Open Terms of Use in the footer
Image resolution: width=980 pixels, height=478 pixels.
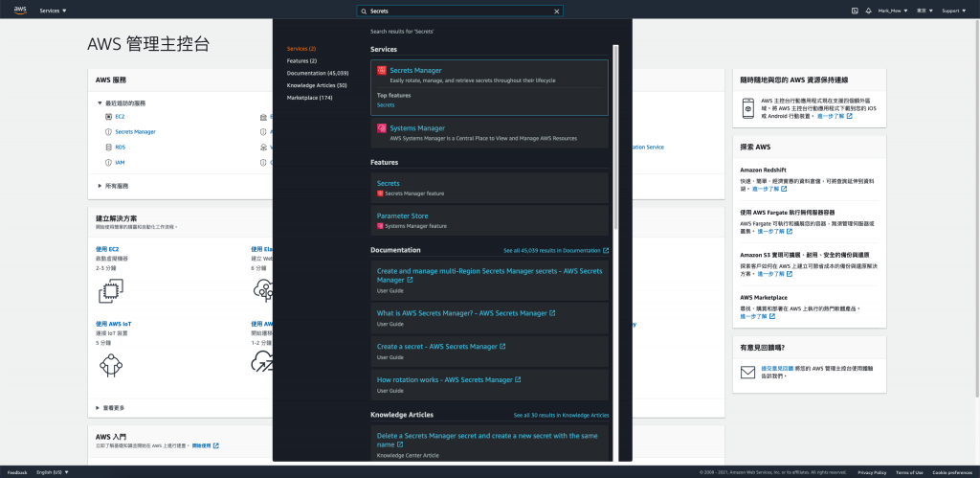pyautogui.click(x=909, y=472)
